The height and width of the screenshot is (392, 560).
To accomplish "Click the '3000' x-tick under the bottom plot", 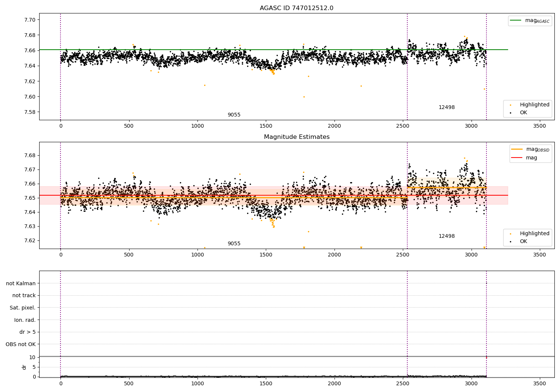I will click(472, 383).
